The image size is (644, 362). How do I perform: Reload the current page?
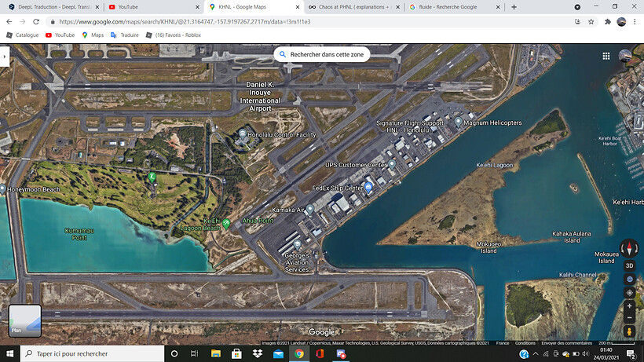(x=36, y=22)
